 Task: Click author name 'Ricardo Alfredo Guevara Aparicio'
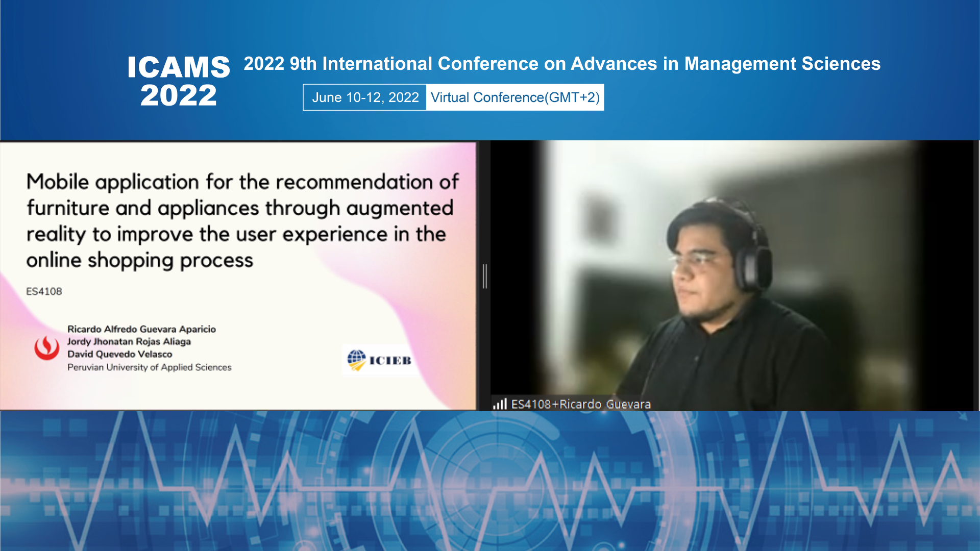(141, 329)
